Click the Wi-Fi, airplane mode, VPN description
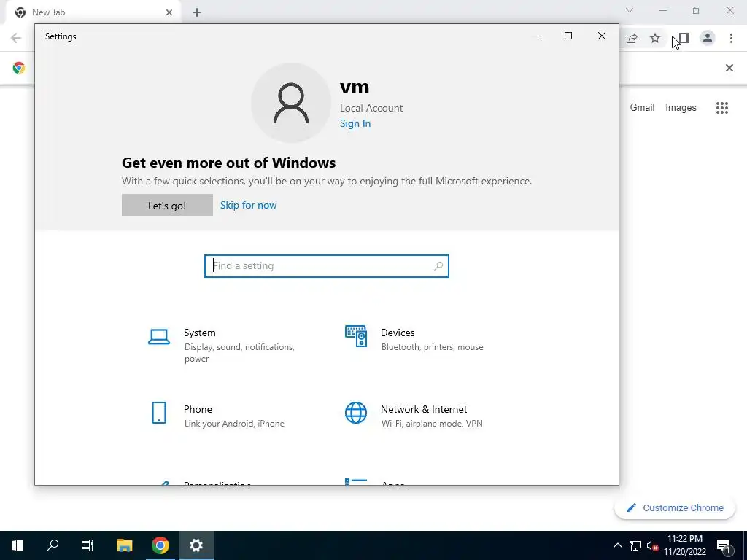 coord(432,424)
